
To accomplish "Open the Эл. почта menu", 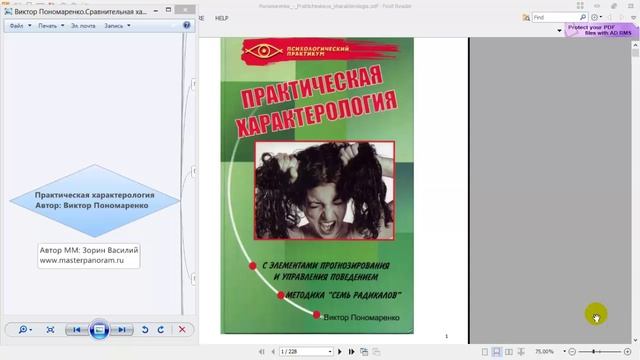I will click(83, 26).
